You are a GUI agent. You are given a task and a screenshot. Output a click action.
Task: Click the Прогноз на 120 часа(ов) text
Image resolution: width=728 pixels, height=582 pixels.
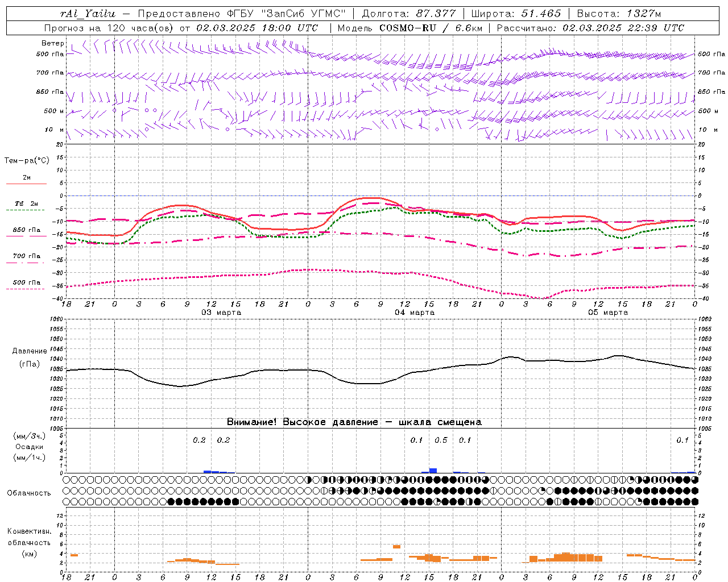point(109,28)
